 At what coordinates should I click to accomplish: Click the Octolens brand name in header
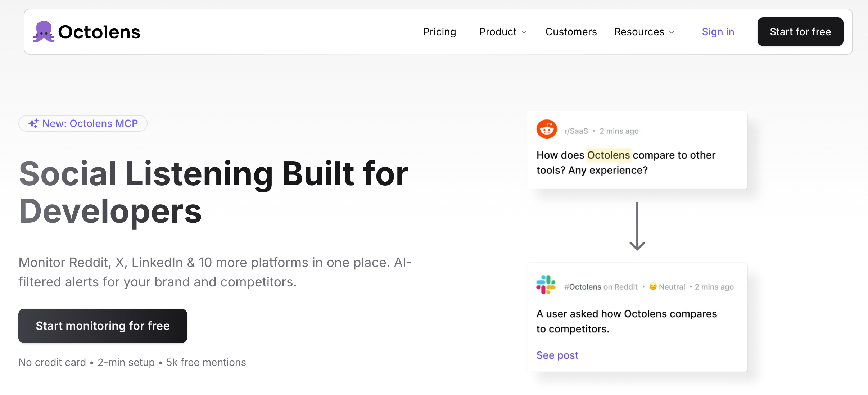click(99, 32)
